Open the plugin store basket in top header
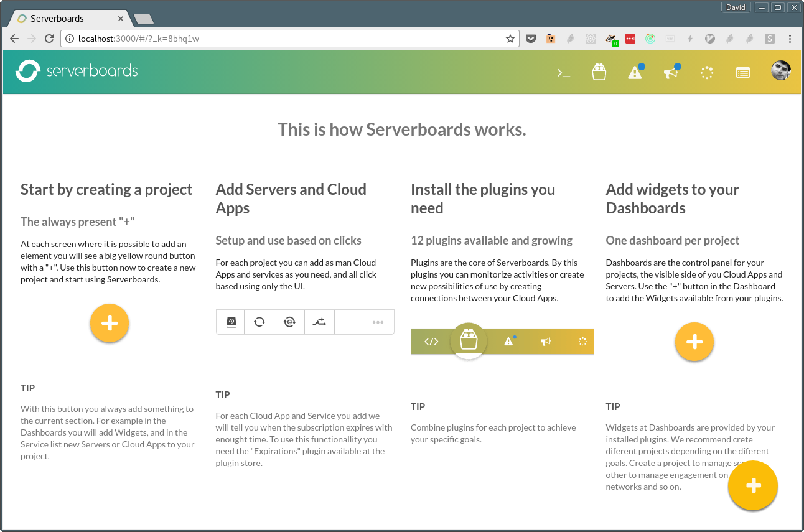The width and height of the screenshot is (804, 532). [x=599, y=72]
